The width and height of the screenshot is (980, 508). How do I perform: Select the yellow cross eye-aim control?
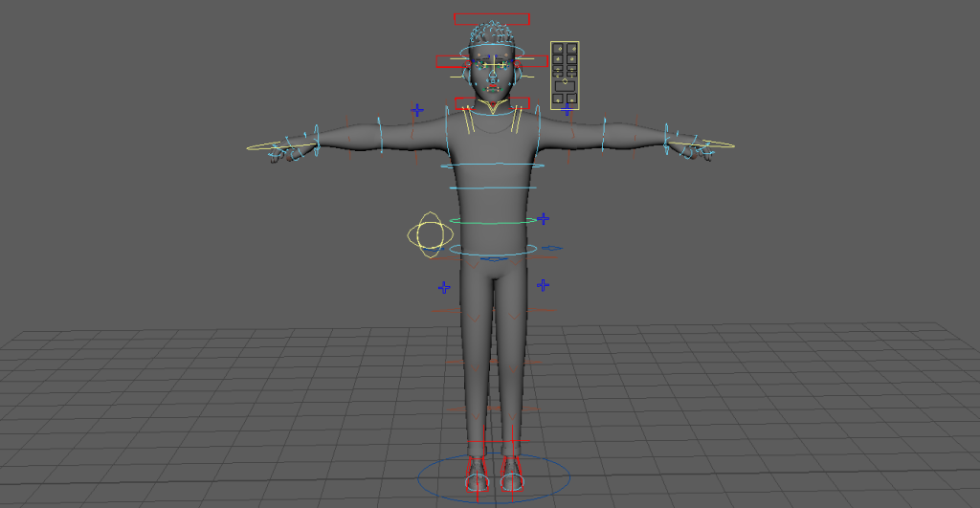[494, 62]
